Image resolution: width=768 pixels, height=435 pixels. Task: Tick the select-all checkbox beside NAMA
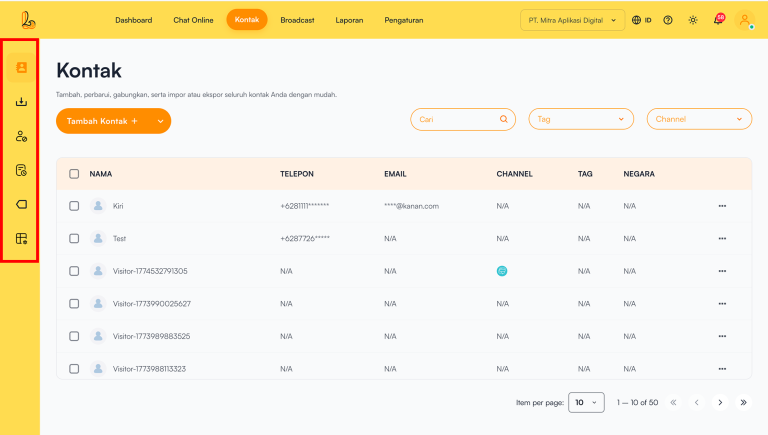pos(74,174)
